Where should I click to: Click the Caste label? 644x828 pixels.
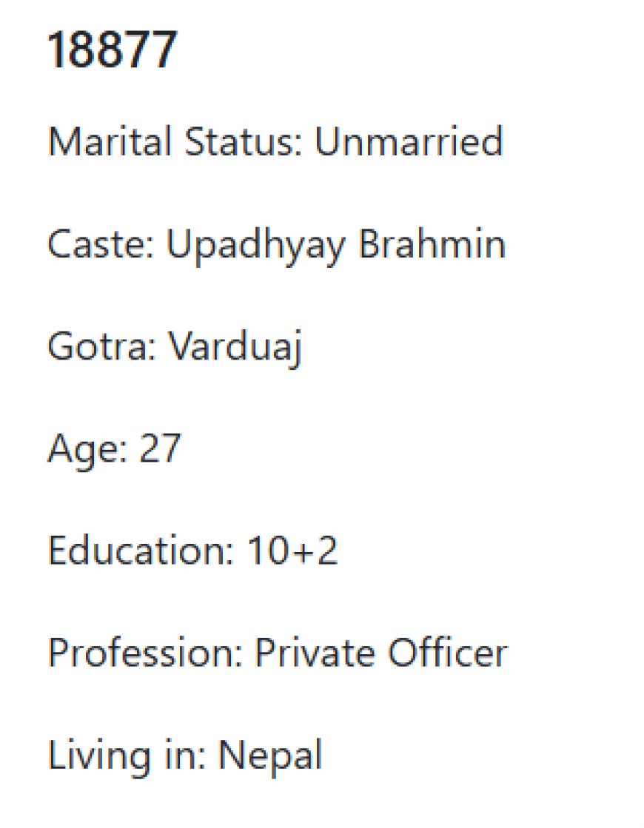pyautogui.click(x=101, y=244)
